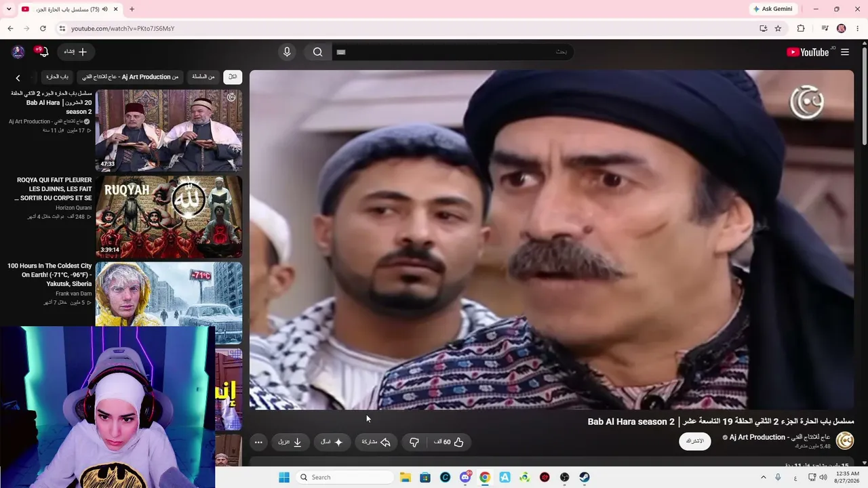
Task: Download the video with the download button
Action: pos(290,442)
